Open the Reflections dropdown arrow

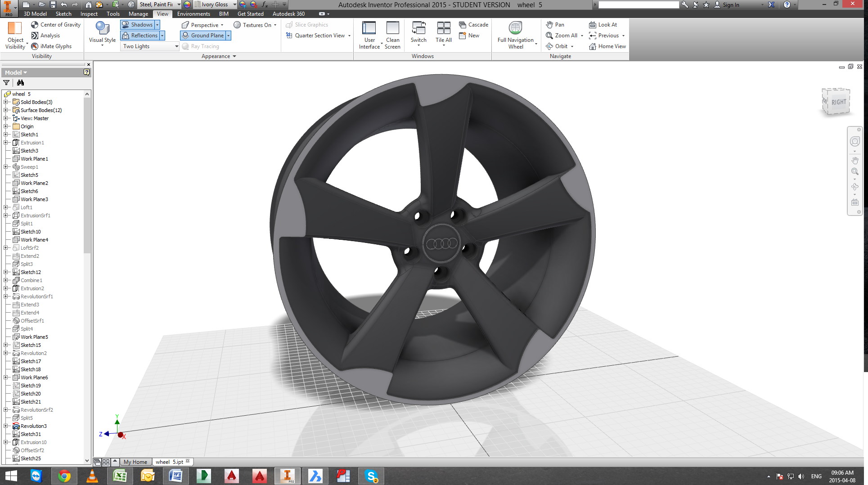point(162,36)
